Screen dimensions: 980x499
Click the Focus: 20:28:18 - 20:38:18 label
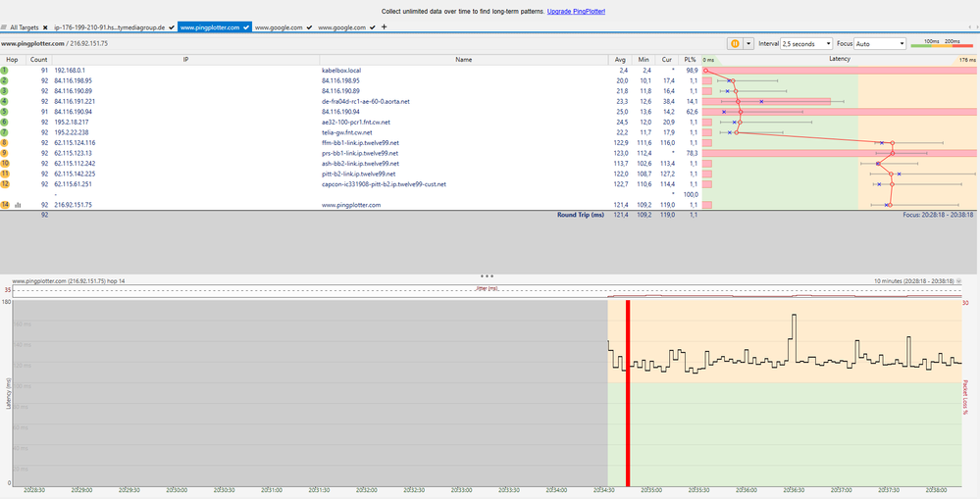click(x=937, y=215)
